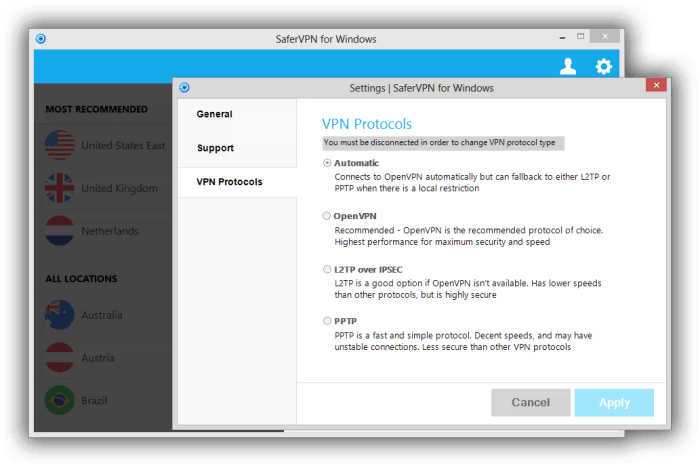Click the Netherlands location name
This screenshot has width=700, height=466.
pyautogui.click(x=110, y=231)
